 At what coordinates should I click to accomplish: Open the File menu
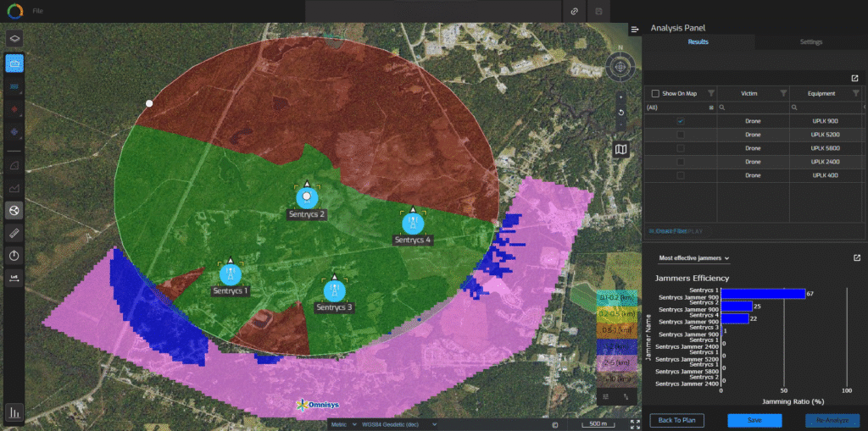point(38,11)
